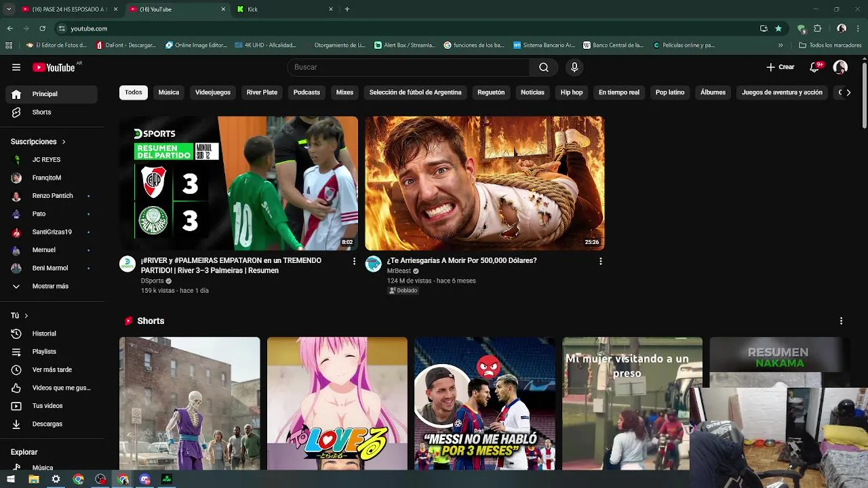Open the notifications bell

815,67
